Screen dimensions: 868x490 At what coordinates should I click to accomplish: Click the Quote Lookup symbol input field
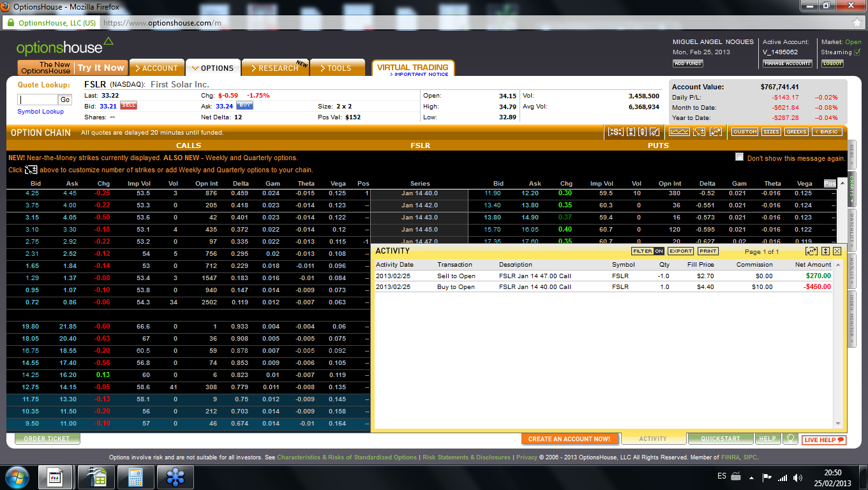[x=38, y=100]
